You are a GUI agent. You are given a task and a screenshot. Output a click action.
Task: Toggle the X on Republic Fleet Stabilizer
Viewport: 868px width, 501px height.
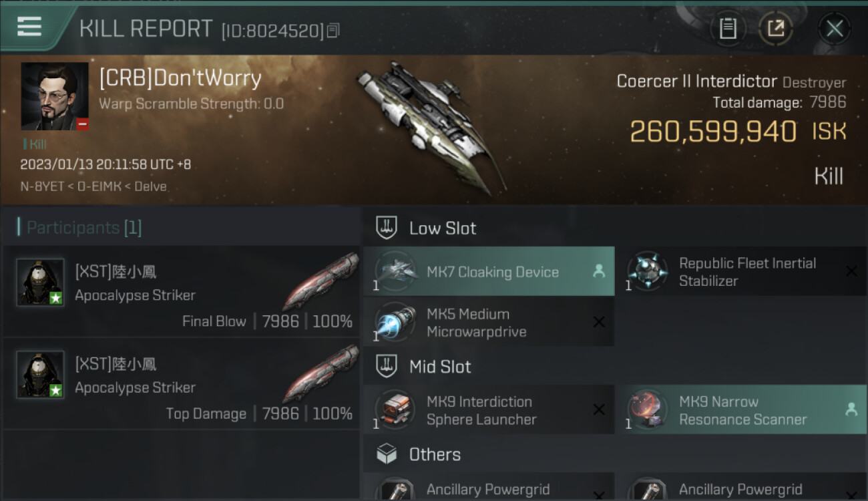[851, 271]
